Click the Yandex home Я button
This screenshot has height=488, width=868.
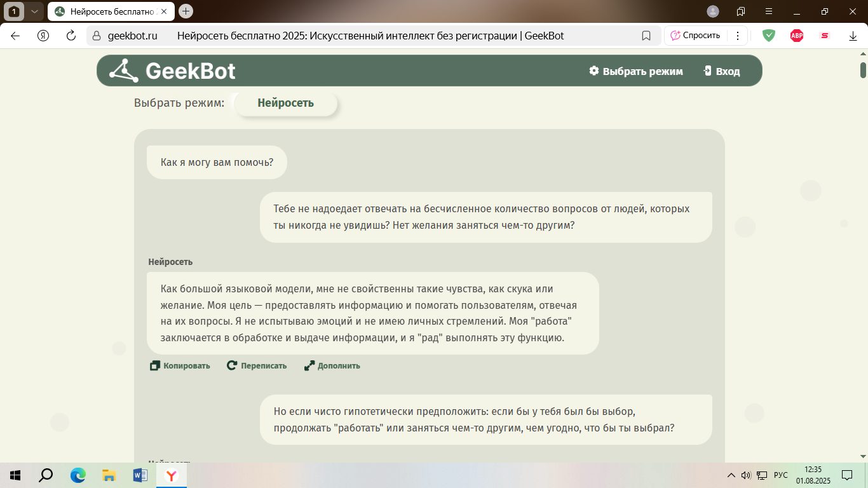(x=43, y=36)
